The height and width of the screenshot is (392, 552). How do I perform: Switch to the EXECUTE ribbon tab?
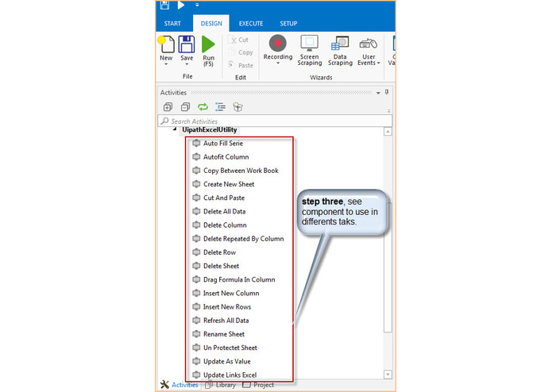251,24
